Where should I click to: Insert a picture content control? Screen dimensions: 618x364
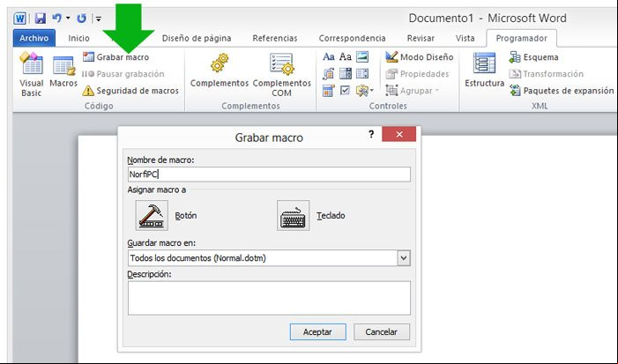click(362, 57)
